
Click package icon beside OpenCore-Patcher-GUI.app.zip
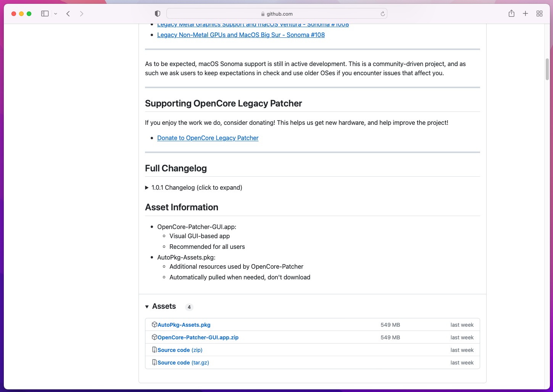(x=155, y=337)
